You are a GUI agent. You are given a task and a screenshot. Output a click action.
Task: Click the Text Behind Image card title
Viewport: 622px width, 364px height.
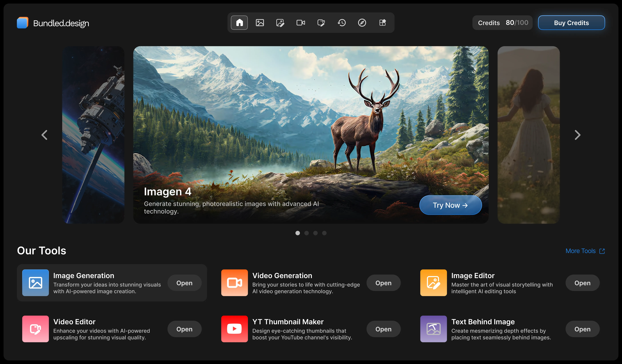click(483, 322)
